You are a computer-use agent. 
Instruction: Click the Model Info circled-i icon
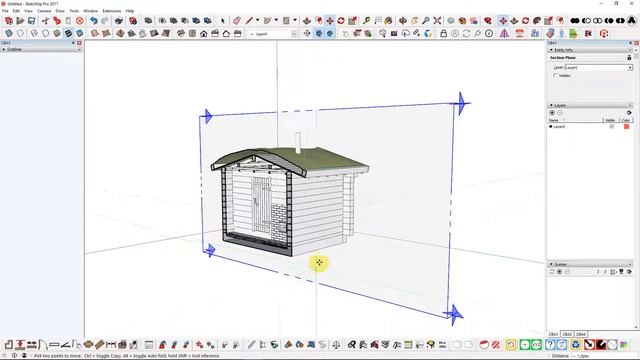pos(489,33)
